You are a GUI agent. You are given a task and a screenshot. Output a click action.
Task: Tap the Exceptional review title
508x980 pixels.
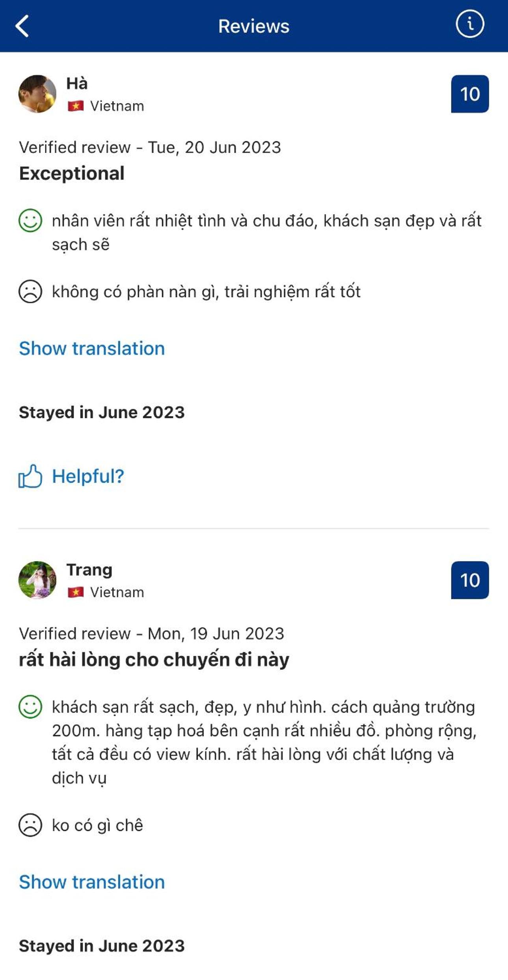72,174
